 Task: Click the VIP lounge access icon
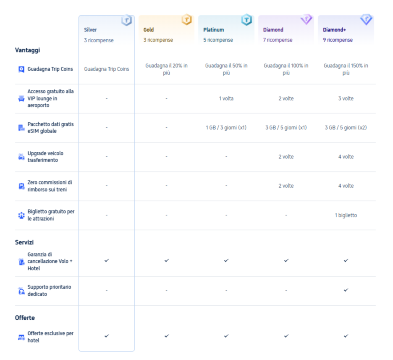tap(21, 98)
